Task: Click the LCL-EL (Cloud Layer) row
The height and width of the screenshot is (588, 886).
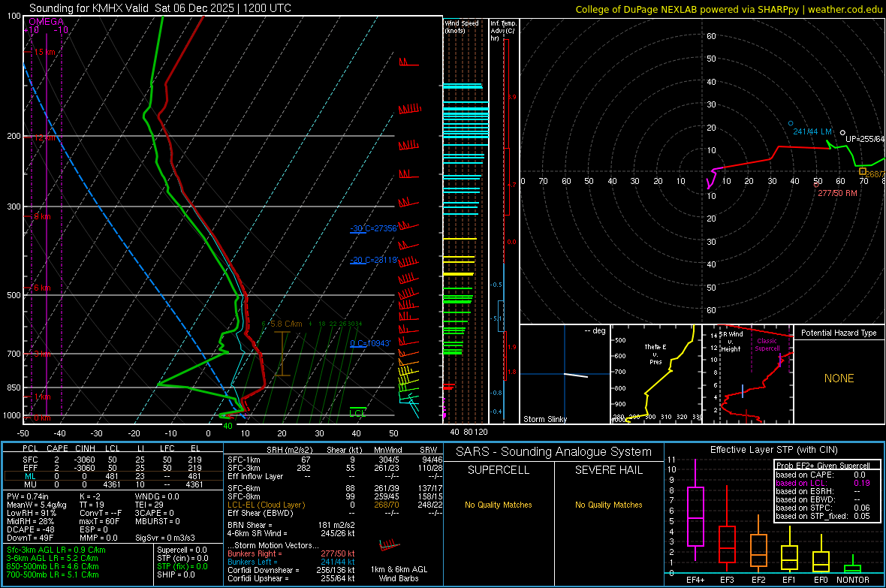Action: [335, 505]
